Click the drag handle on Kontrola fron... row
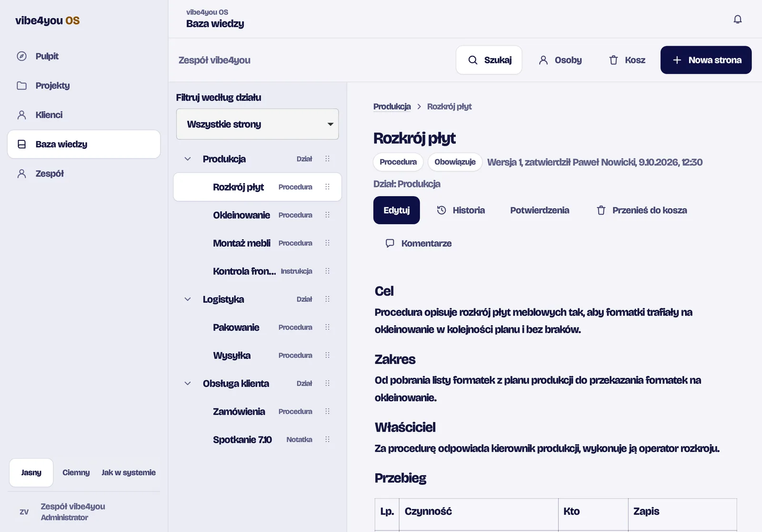The width and height of the screenshot is (762, 532). click(327, 271)
